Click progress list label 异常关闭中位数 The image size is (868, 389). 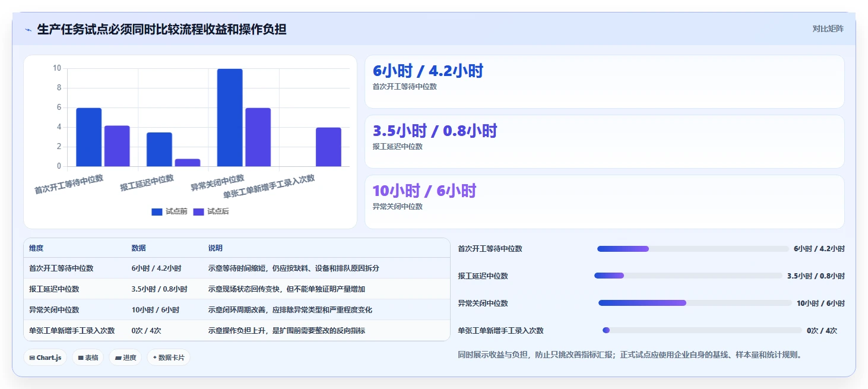[483, 303]
